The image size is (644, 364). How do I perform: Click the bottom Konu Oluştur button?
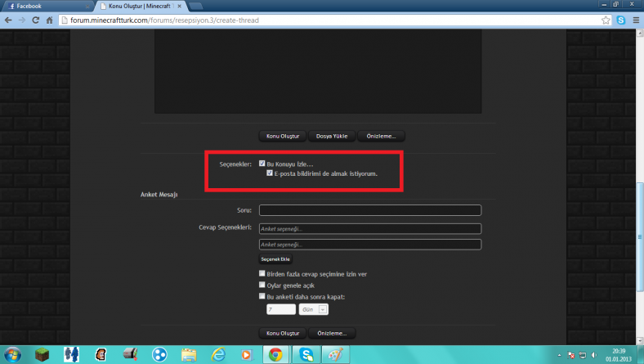tap(283, 333)
